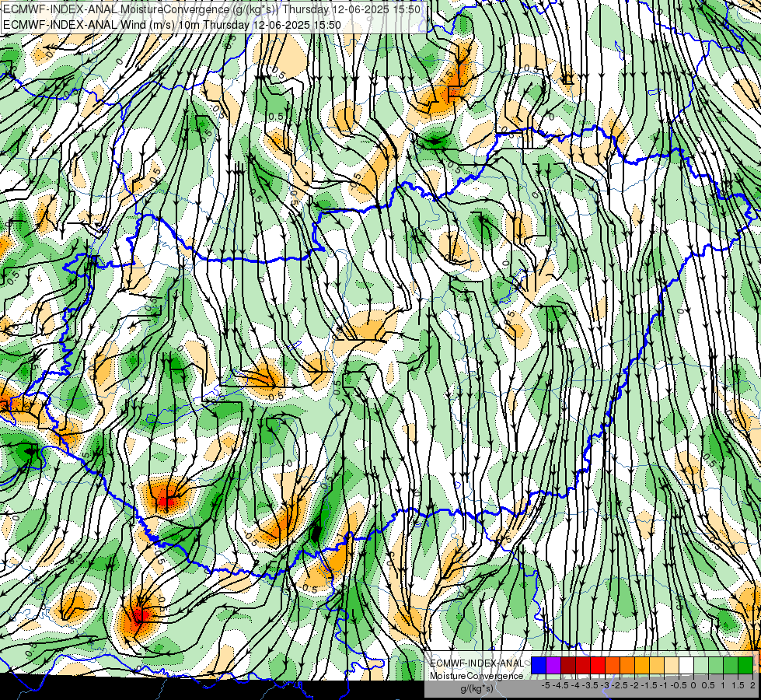Click the Wind (m/s) 10m title line
This screenshot has width=761, height=700.
coord(172,25)
